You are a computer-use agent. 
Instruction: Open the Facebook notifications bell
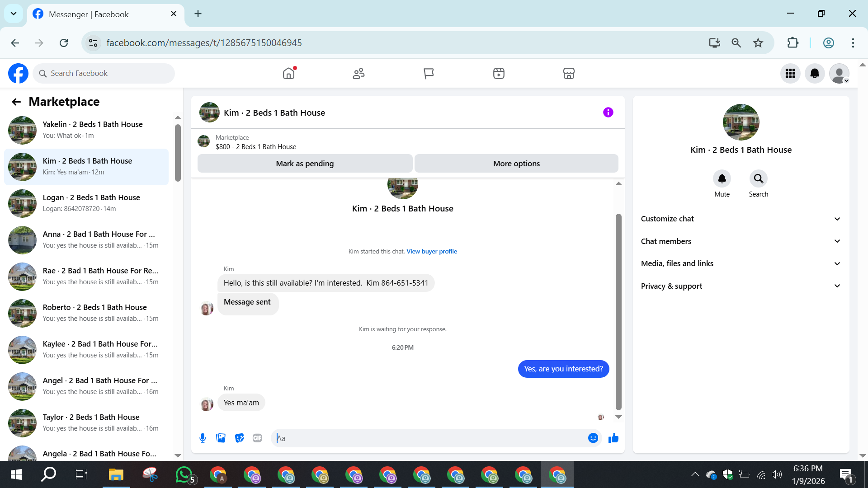coord(815,73)
